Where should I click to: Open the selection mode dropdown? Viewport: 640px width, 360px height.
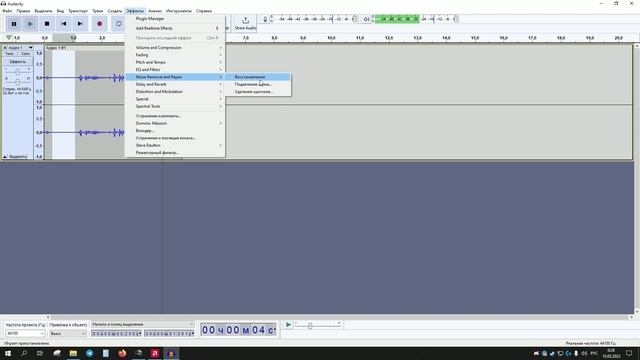point(142,324)
